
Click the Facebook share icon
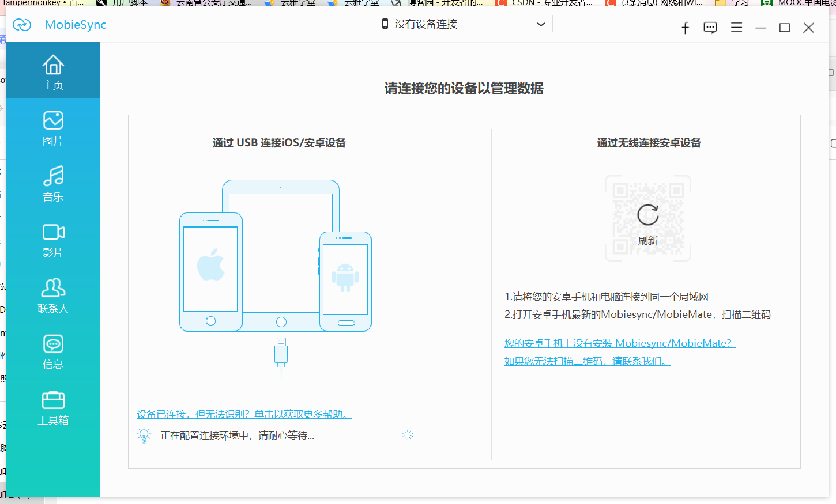tap(685, 28)
